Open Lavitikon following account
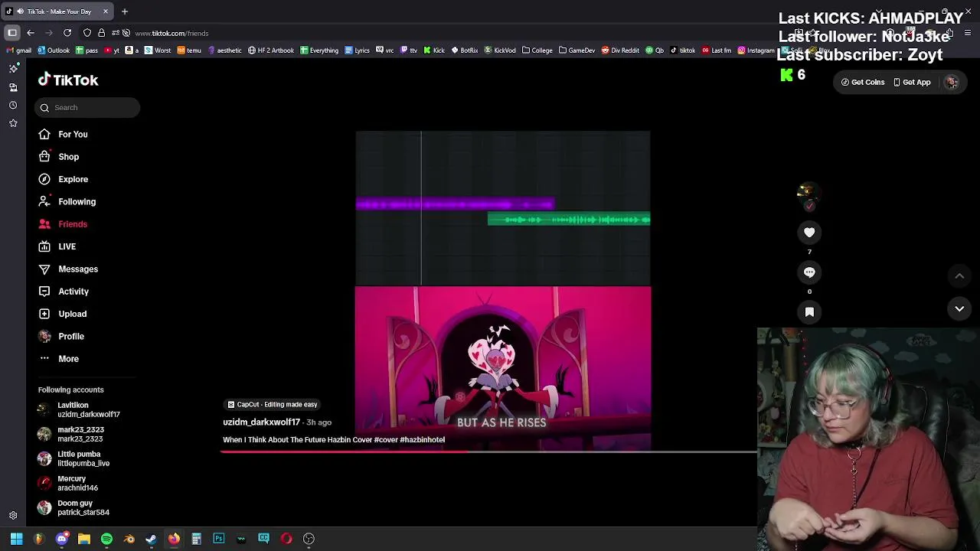 point(80,410)
